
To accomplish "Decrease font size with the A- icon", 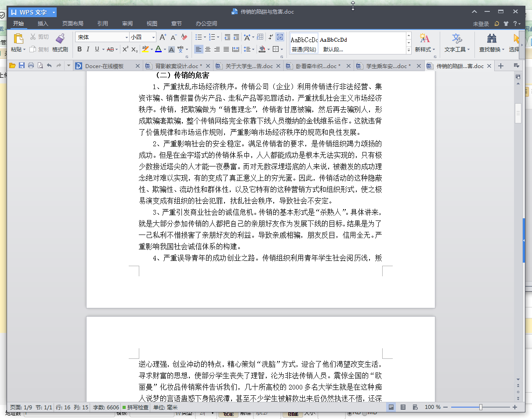I will (x=174, y=37).
